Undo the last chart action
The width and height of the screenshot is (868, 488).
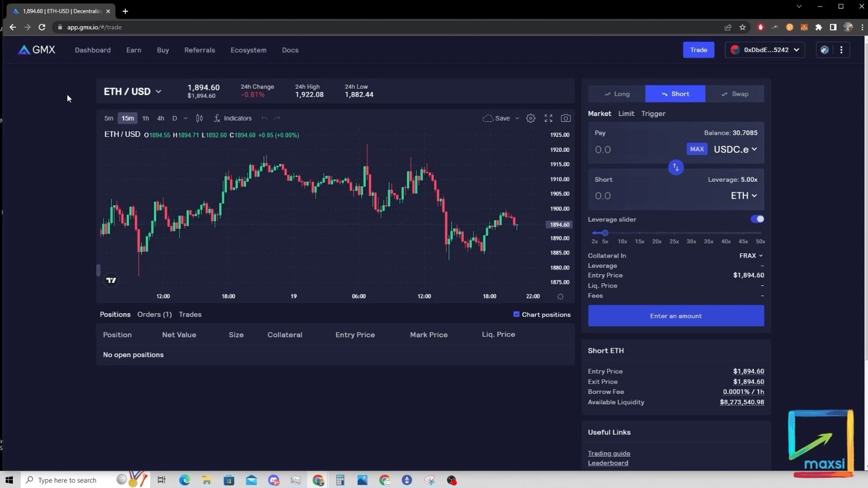tap(264, 118)
